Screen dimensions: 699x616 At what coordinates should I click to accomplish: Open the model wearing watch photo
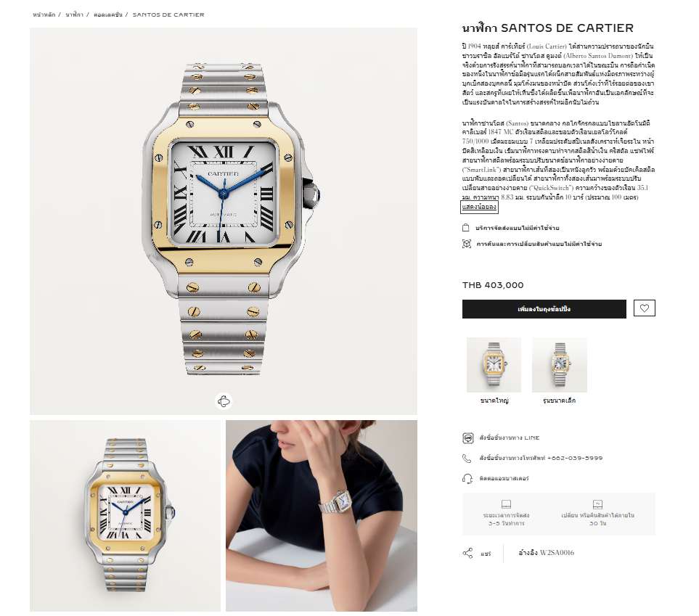pos(322,516)
